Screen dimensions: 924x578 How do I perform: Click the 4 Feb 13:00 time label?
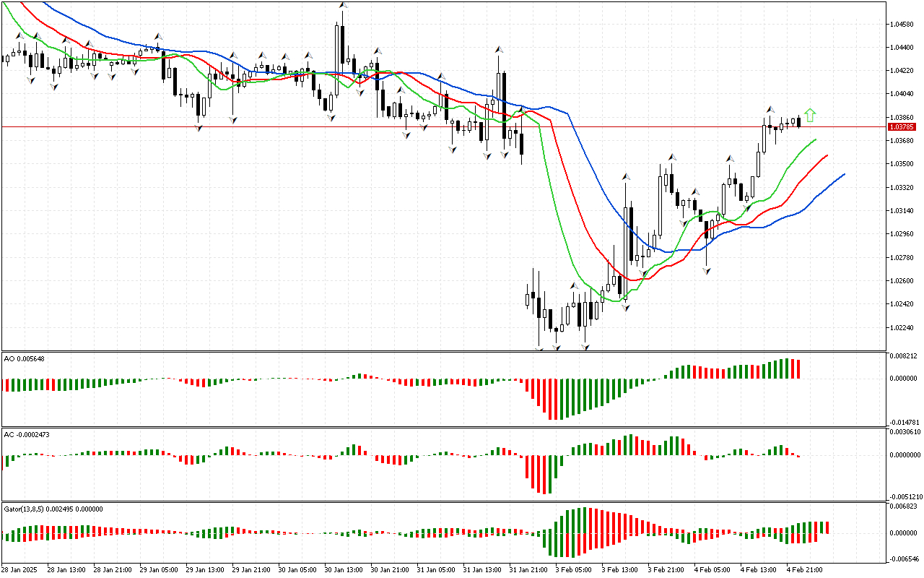click(758, 570)
